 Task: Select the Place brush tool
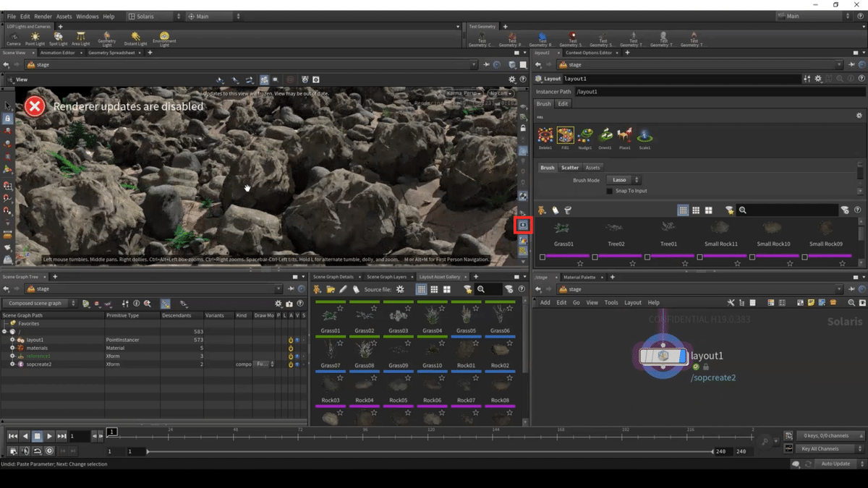(624, 135)
